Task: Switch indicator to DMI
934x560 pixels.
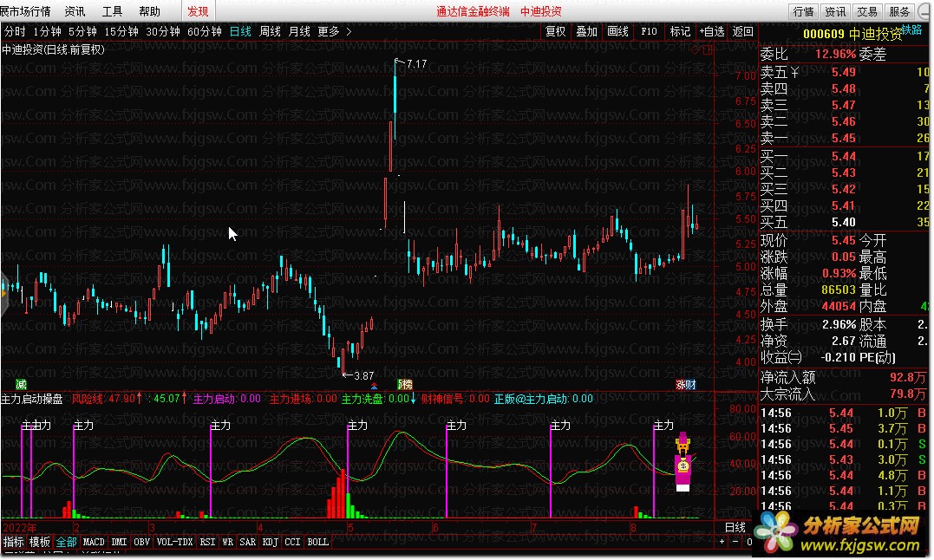Action: click(119, 542)
